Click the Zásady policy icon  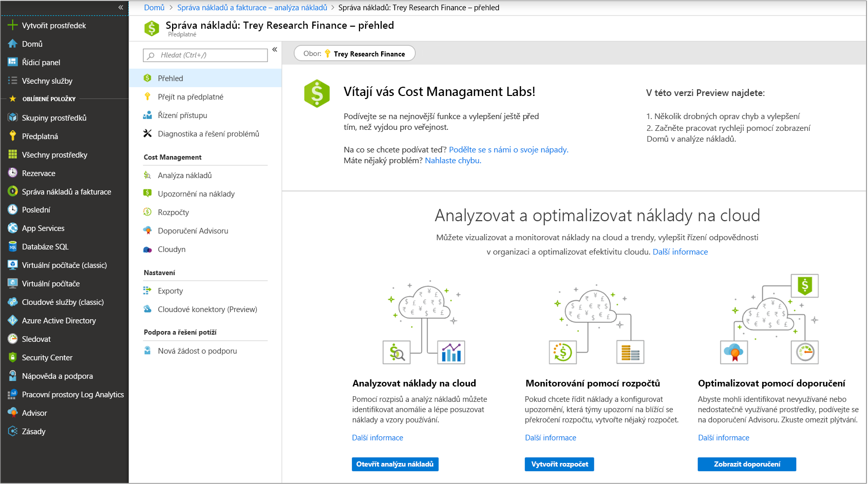12,431
